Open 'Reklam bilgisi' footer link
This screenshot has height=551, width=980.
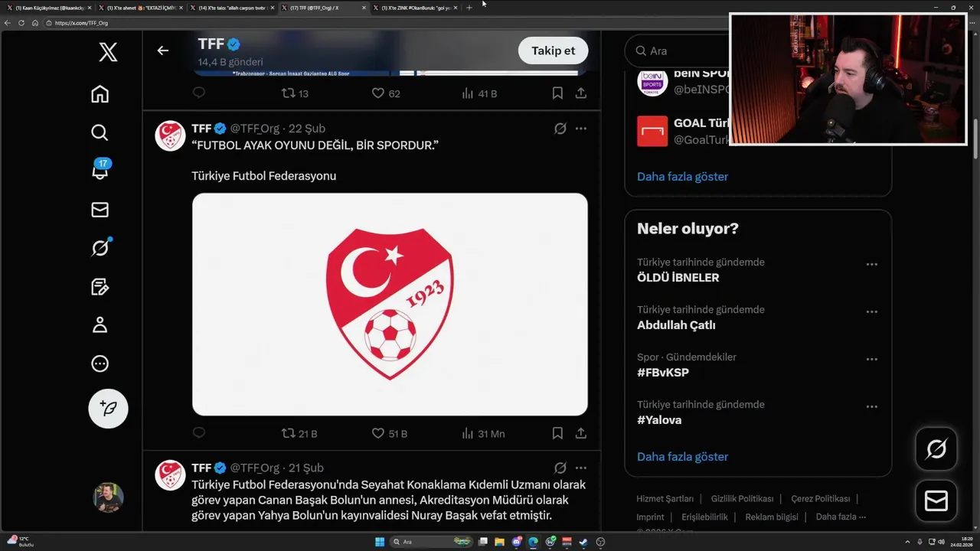(x=772, y=517)
